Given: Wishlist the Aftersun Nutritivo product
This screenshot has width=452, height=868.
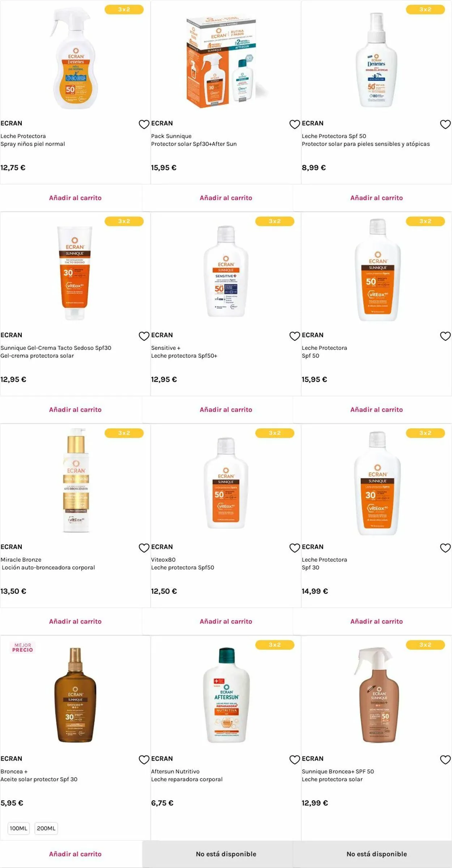Looking at the screenshot, I should click(295, 760).
